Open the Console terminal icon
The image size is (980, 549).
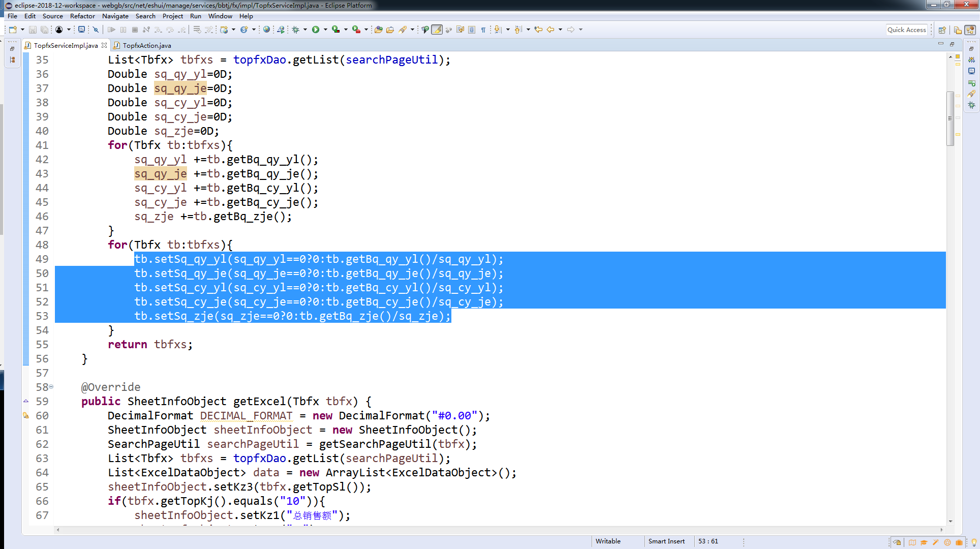(81, 29)
